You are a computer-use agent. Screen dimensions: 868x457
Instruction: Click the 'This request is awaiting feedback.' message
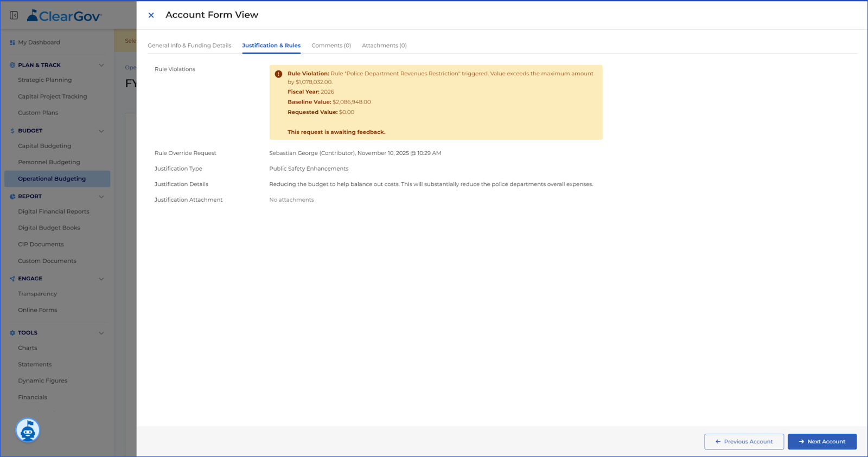336,132
